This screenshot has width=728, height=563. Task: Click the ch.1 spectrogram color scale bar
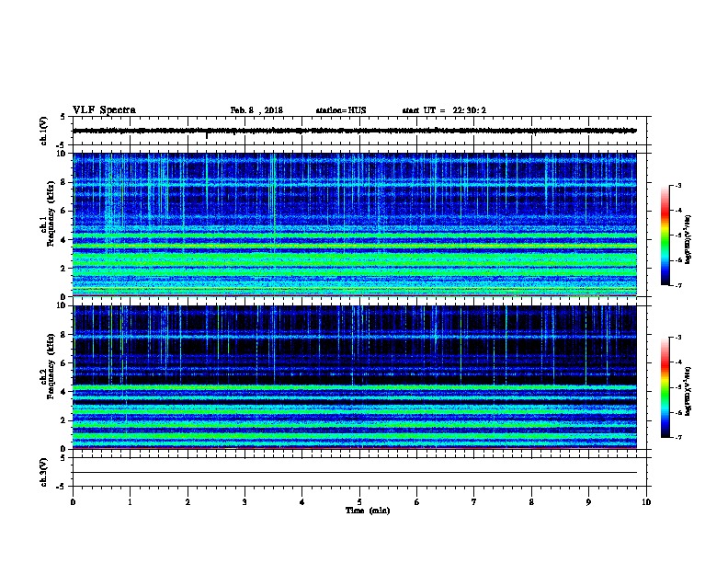tap(665, 236)
